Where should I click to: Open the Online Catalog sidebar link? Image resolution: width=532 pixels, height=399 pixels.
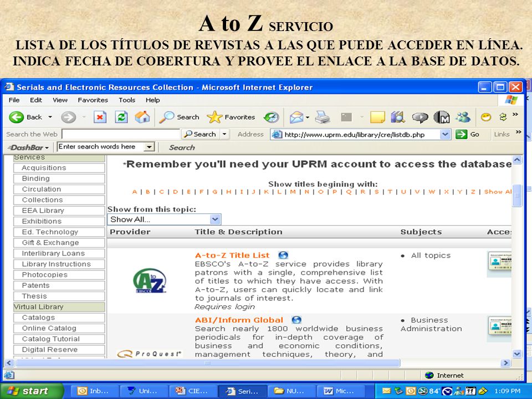coord(59,328)
